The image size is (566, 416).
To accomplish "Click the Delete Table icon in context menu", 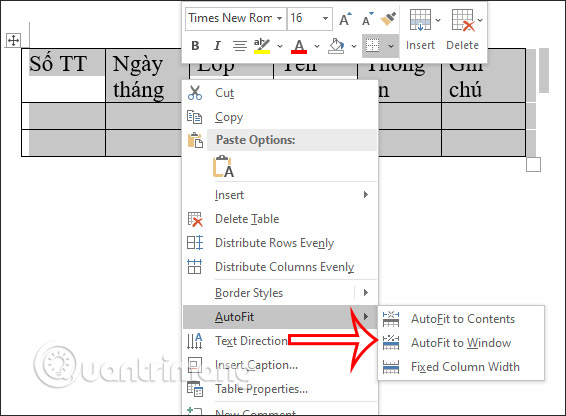I will point(195,219).
